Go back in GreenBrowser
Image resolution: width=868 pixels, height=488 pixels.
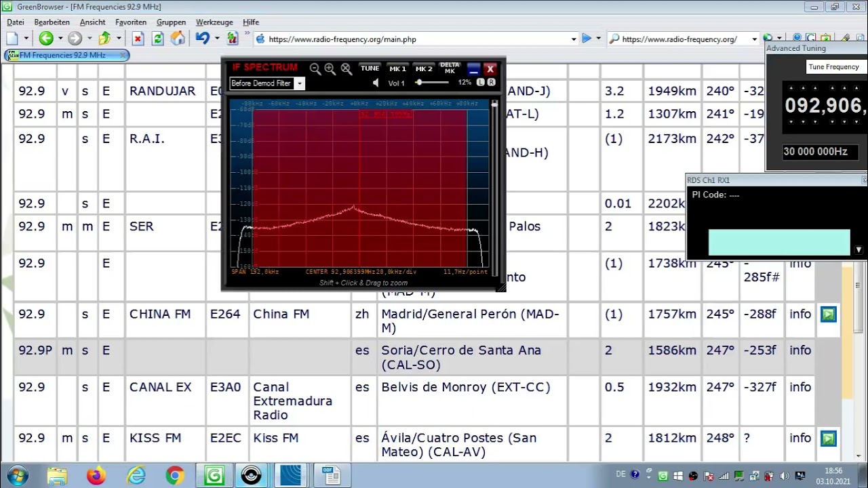tap(46, 39)
